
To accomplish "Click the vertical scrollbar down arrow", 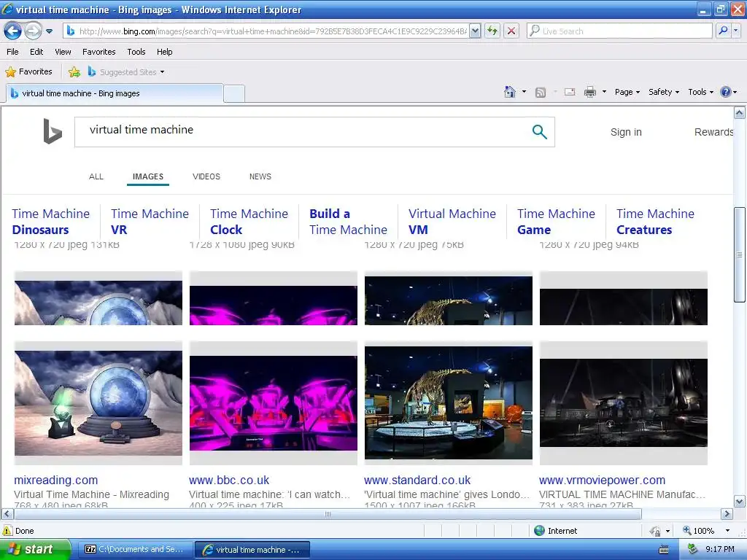I will click(x=740, y=502).
